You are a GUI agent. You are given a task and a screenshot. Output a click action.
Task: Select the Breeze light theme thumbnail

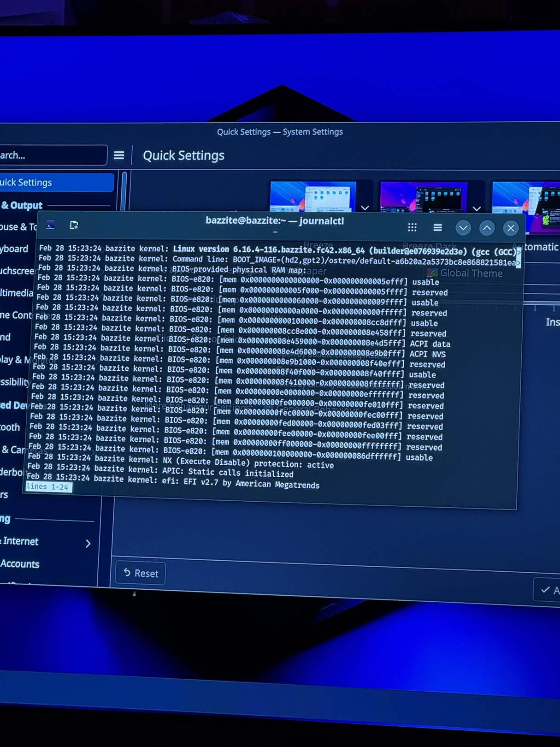[x=313, y=197]
